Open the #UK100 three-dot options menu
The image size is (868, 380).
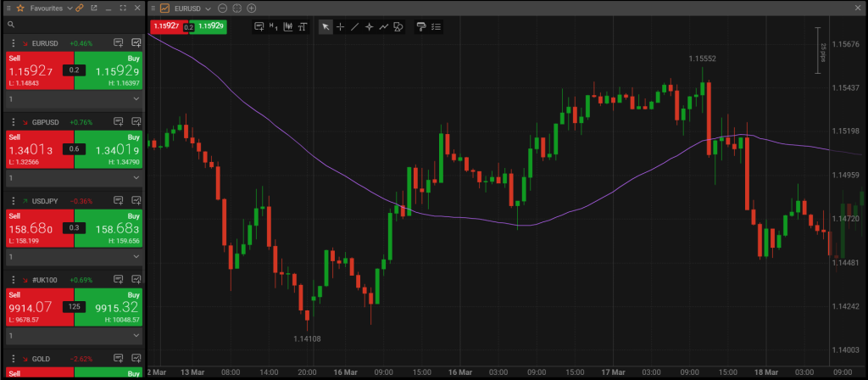[x=14, y=280]
